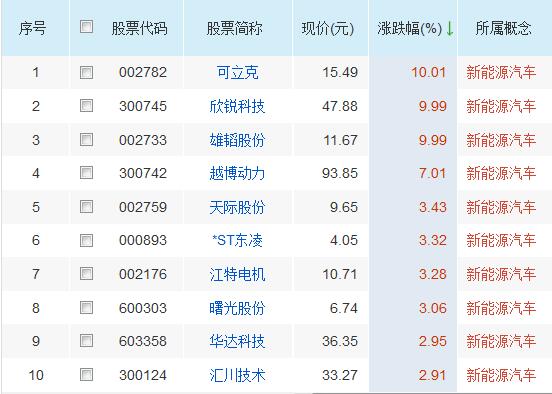Open the 越博动力 stock link

tap(237, 173)
